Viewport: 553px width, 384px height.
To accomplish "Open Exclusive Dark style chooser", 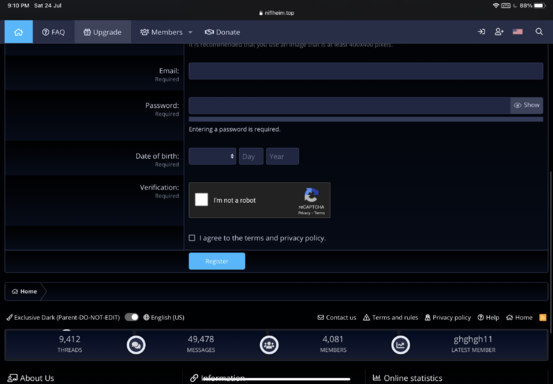I will tap(63, 318).
